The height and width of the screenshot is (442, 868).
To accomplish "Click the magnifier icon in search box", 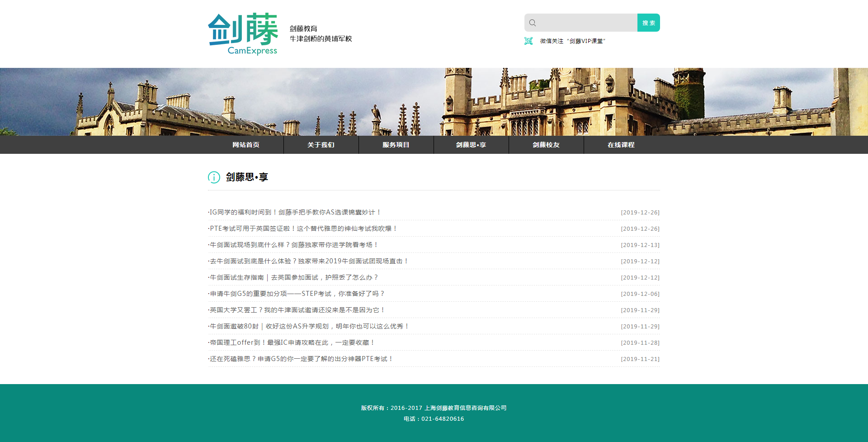I will [x=533, y=23].
